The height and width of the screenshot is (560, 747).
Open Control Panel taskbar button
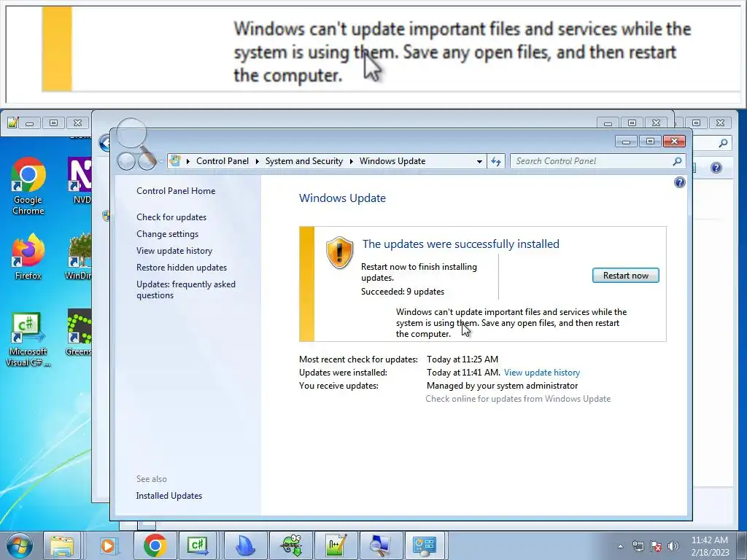(425, 545)
